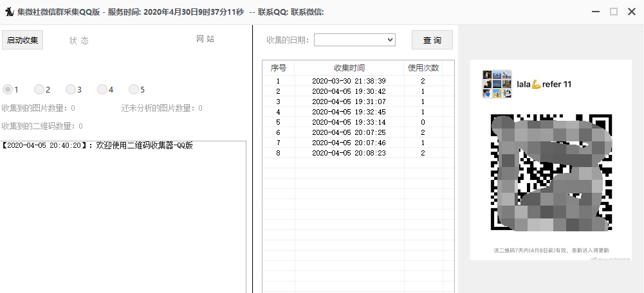644x293 pixels.
Task: Click the app icon in title bar
Action: (10, 12)
